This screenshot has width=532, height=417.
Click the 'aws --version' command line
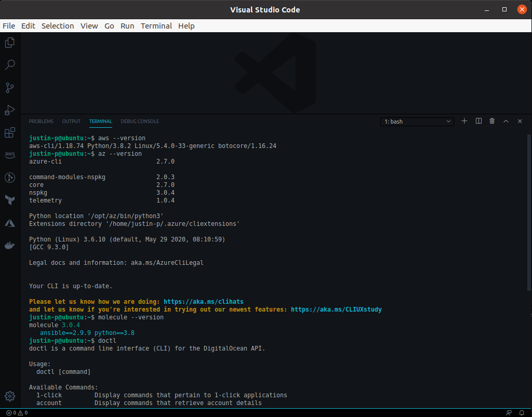tap(87, 138)
